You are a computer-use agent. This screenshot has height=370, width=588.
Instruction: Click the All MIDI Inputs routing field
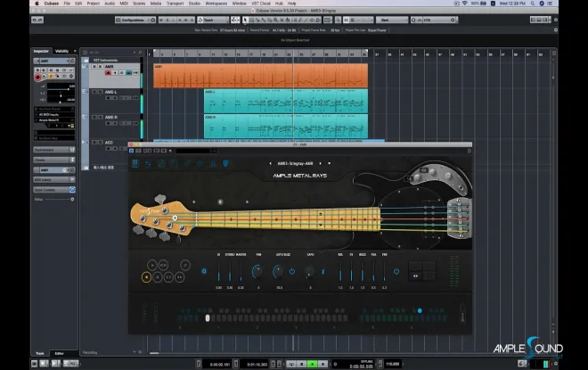point(54,114)
